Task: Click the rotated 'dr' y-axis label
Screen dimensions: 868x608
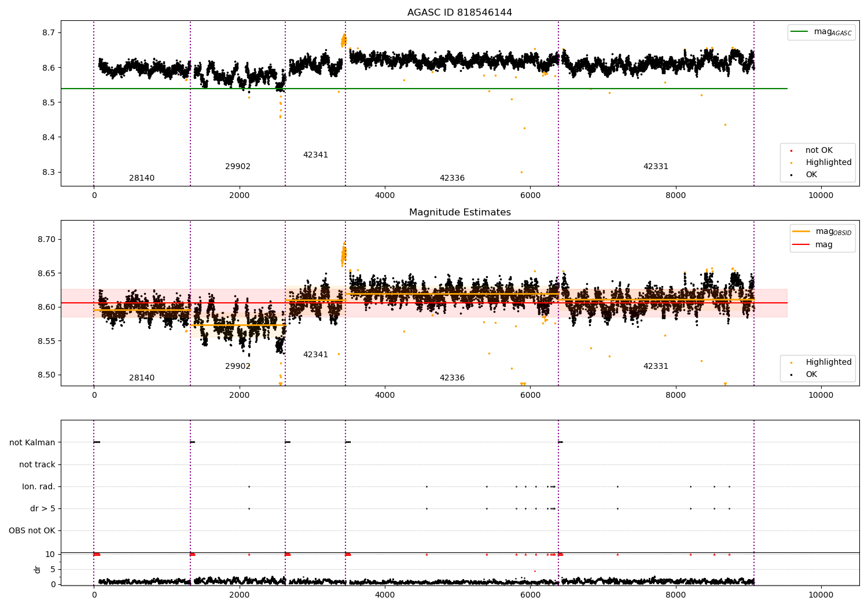Action: point(38,569)
